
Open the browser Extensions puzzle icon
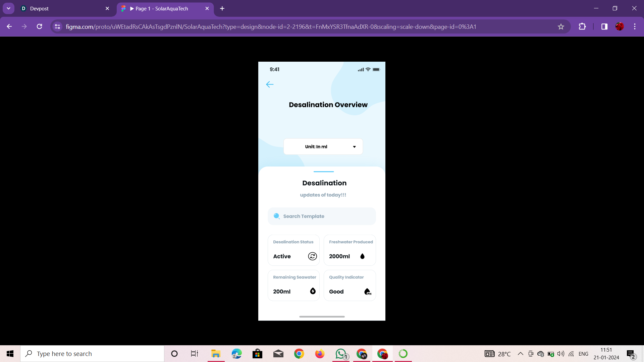click(582, 27)
